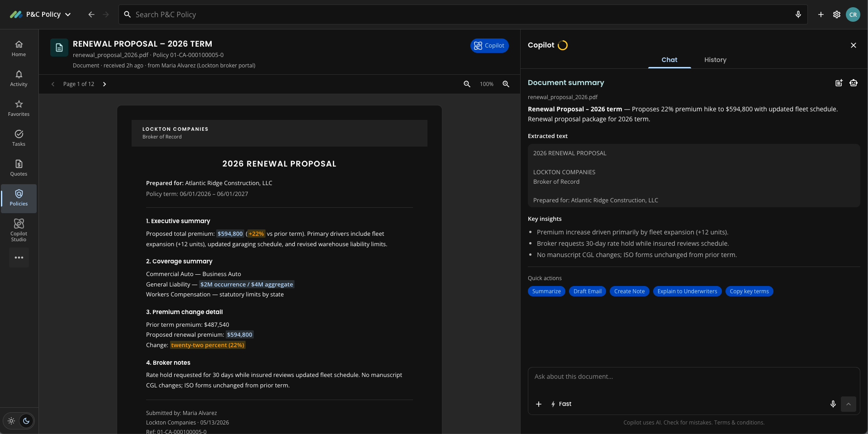This screenshot has height=434, width=868.
Task: Start voice input in Copilot chat
Action: (x=833, y=404)
